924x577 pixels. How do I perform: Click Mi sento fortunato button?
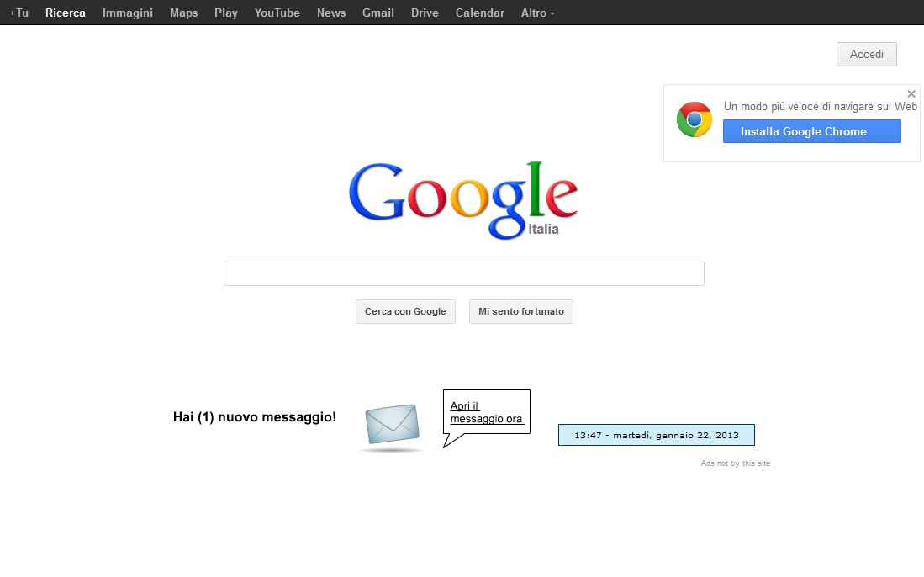[x=521, y=311]
